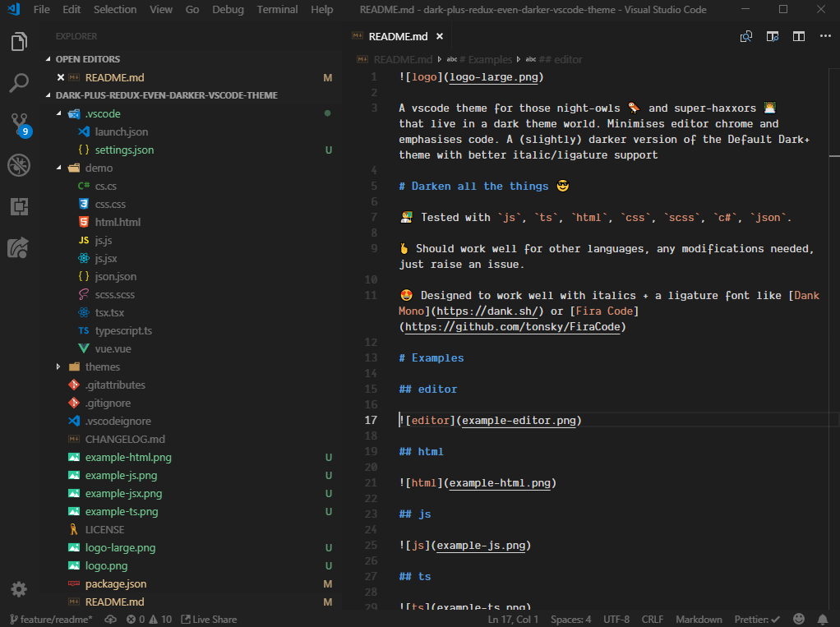Split the editor using the split icon
Image resolution: width=840 pixels, height=627 pixels.
point(798,36)
